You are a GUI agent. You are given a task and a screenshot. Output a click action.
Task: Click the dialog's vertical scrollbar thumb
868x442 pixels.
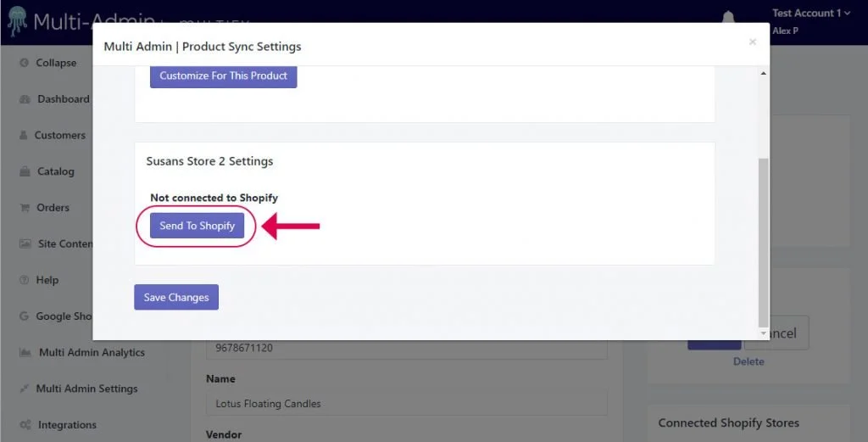tap(764, 243)
